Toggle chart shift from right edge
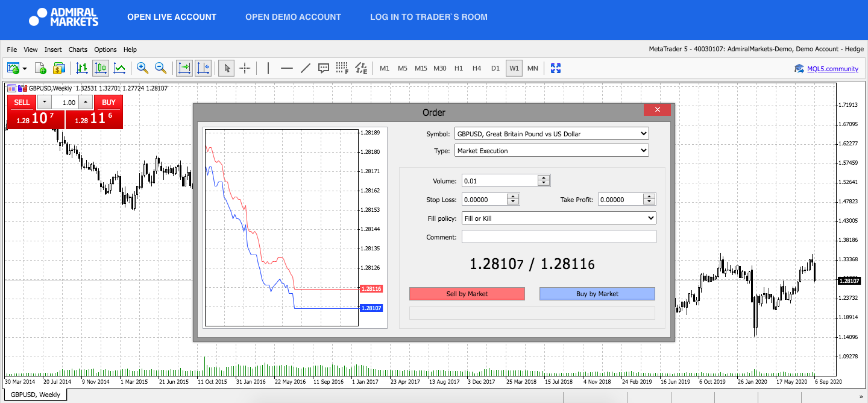This screenshot has height=403, width=868. pos(203,68)
